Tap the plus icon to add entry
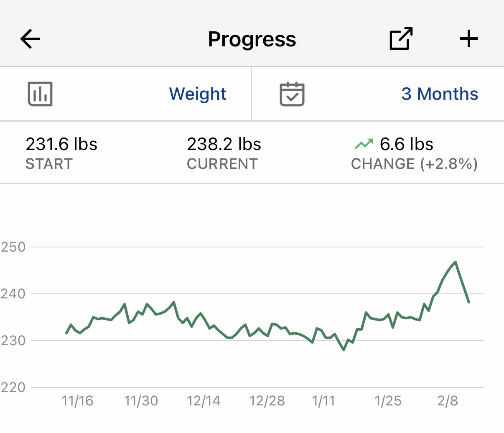The width and height of the screenshot is (504, 433). tap(468, 39)
